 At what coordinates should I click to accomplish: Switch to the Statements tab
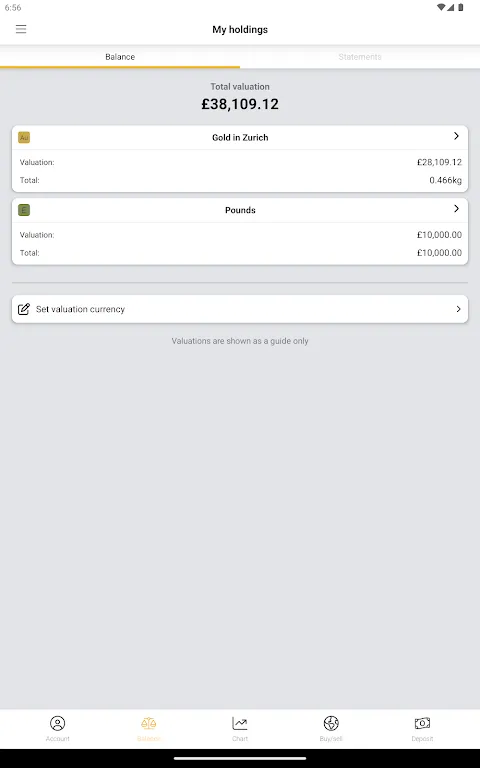pyautogui.click(x=360, y=57)
